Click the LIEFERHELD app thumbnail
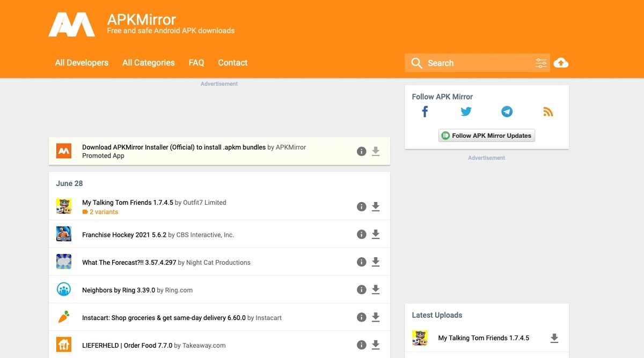The width and height of the screenshot is (644, 358). (x=64, y=345)
